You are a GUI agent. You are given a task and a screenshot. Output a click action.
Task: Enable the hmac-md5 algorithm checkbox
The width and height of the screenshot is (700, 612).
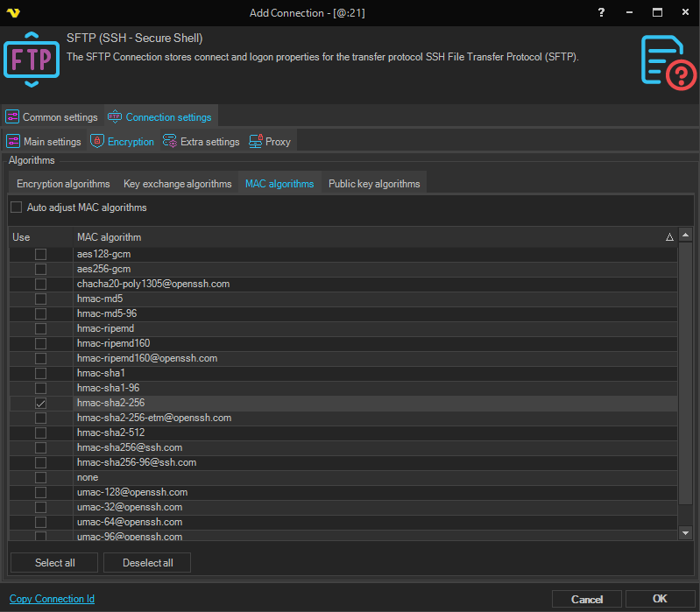(41, 299)
